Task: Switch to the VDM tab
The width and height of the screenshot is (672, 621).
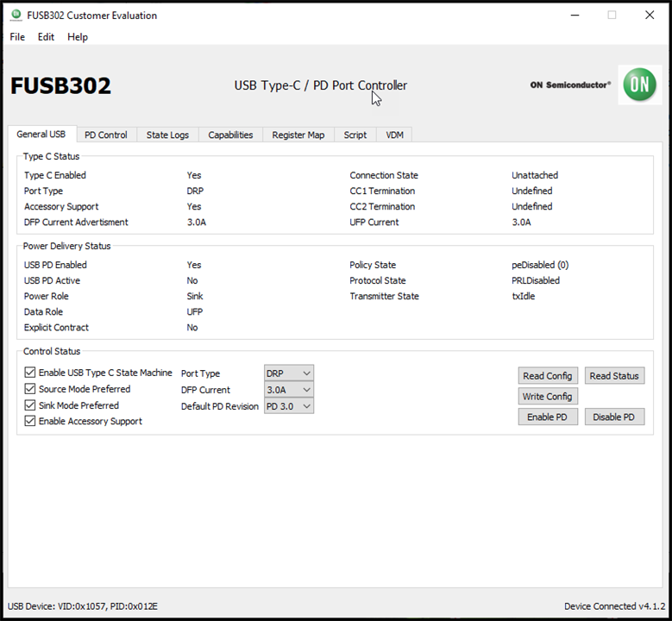Action: tap(394, 135)
